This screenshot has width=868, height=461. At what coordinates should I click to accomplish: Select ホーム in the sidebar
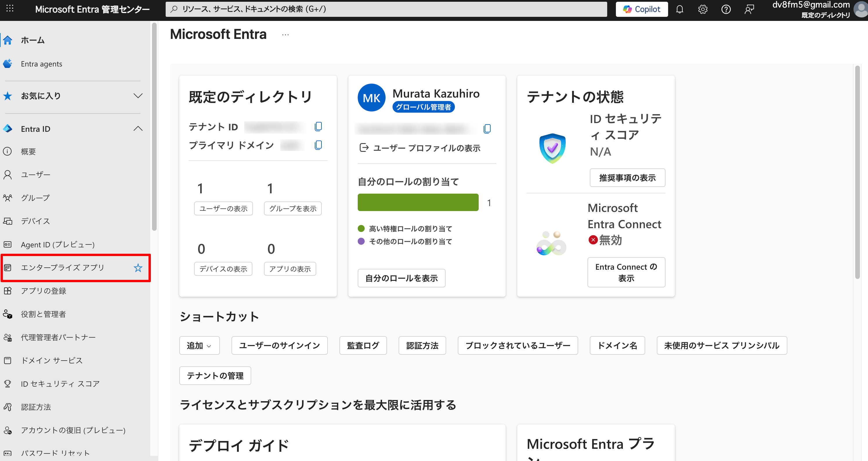coord(32,40)
